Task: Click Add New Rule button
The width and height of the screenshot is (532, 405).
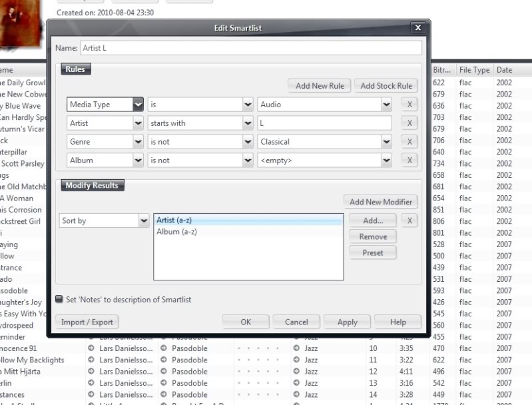Action: [320, 85]
